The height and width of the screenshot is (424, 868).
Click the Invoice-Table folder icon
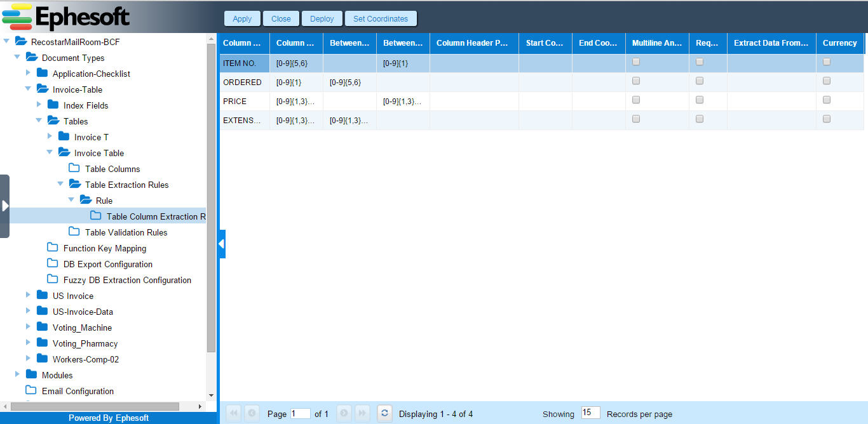pos(42,89)
